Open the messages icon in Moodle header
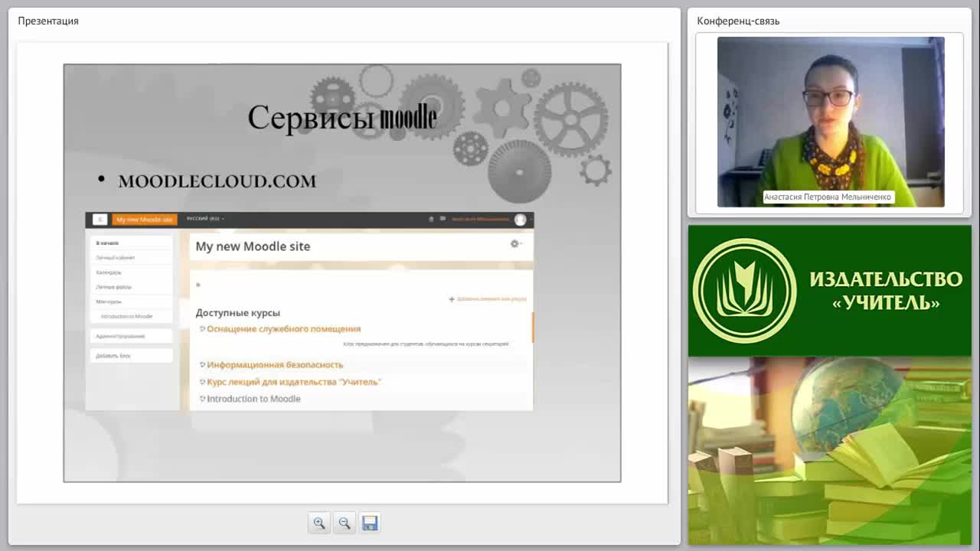 point(443,220)
